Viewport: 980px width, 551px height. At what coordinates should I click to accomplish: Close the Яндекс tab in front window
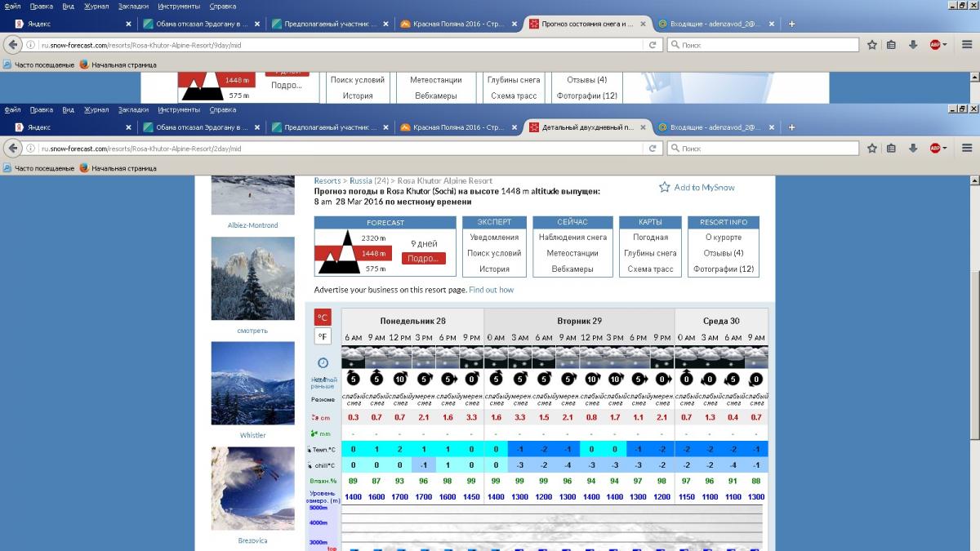tap(128, 127)
